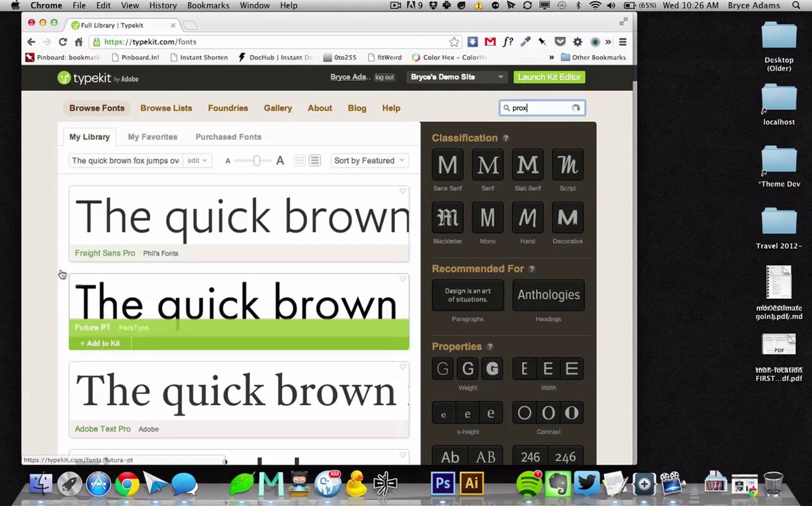
Task: Open Chrome History menu
Action: click(163, 5)
